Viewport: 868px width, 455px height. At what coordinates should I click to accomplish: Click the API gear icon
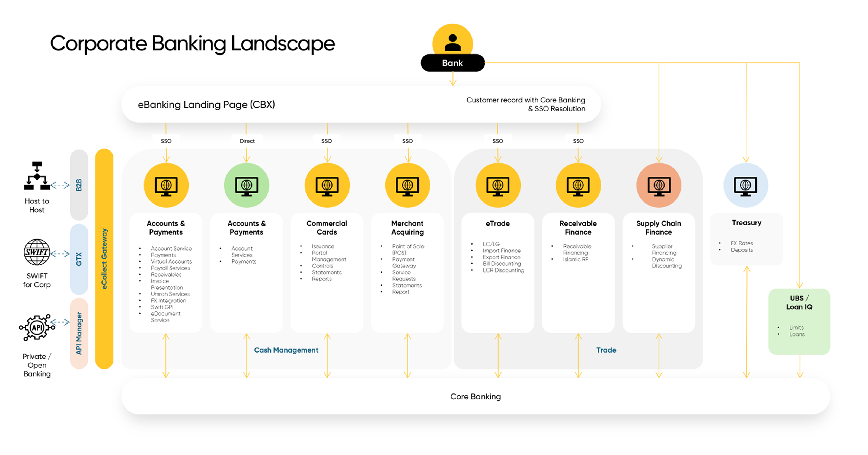click(x=37, y=327)
